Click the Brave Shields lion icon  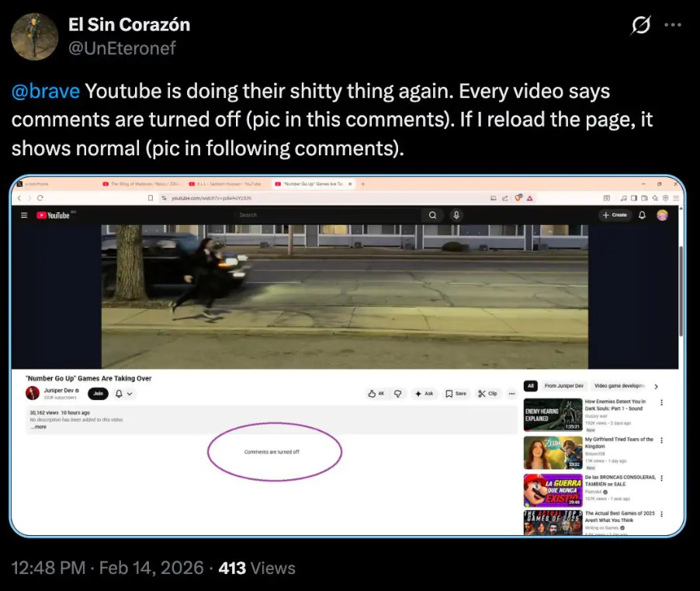point(518,198)
